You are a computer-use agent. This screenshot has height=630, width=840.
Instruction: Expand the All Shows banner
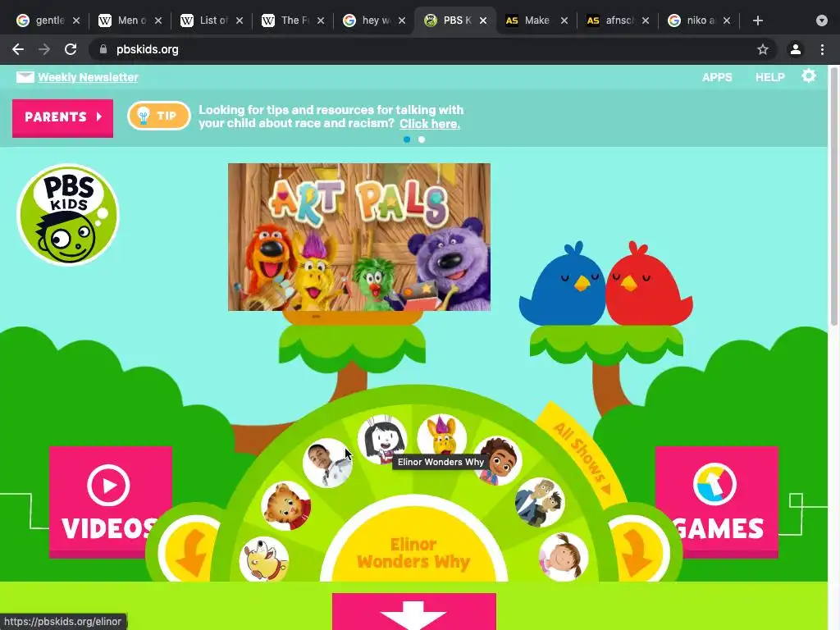coord(583,454)
